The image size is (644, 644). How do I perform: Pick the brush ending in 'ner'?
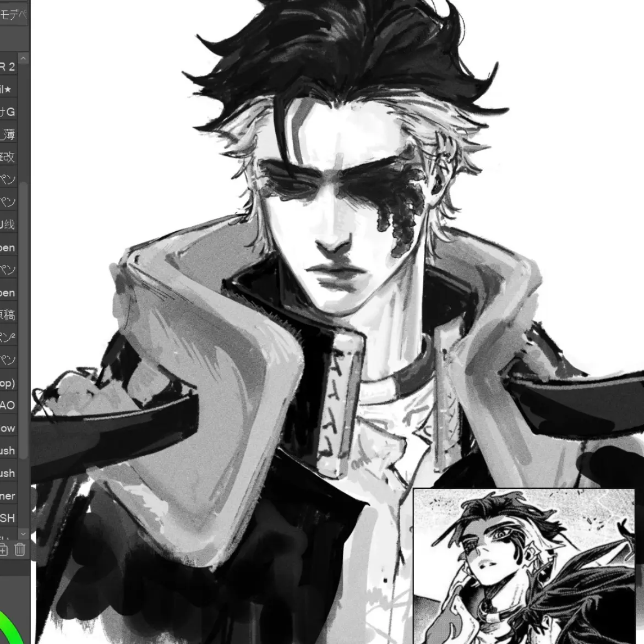8,495
